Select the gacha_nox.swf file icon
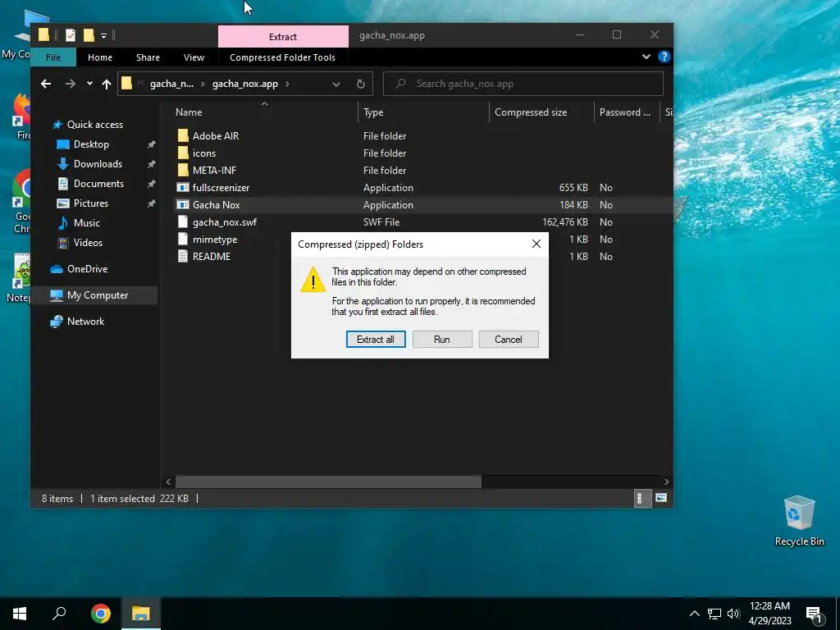This screenshot has width=840, height=630. point(183,221)
